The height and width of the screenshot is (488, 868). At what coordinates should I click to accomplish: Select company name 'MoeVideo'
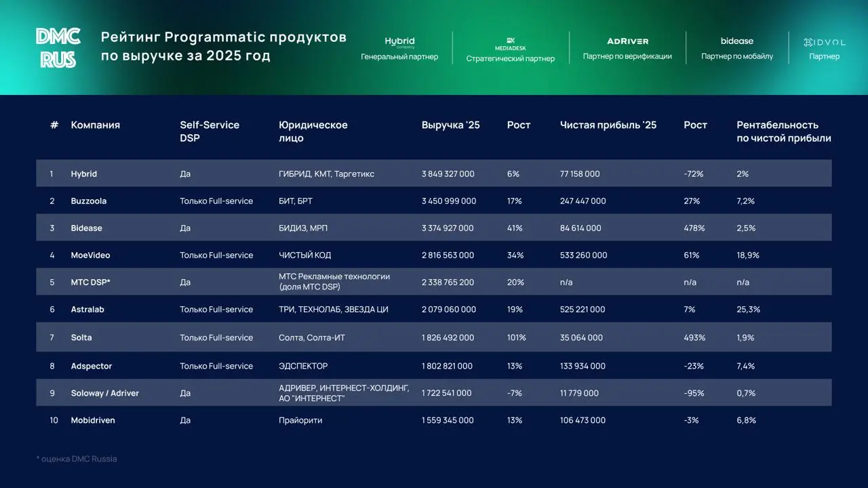pos(91,256)
